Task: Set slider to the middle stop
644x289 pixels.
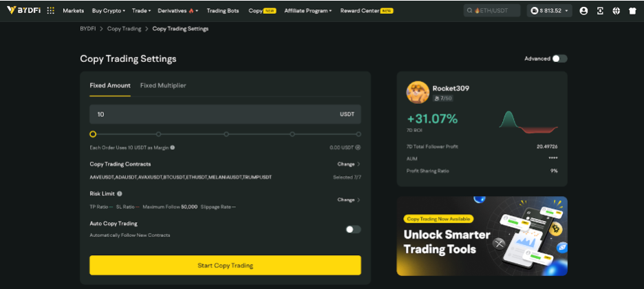Action: click(226, 134)
